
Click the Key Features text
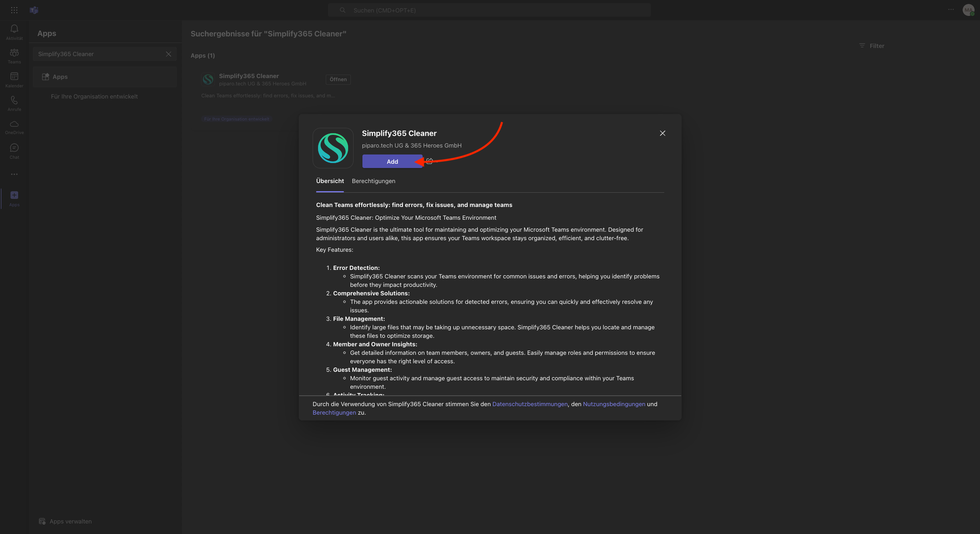pos(334,250)
